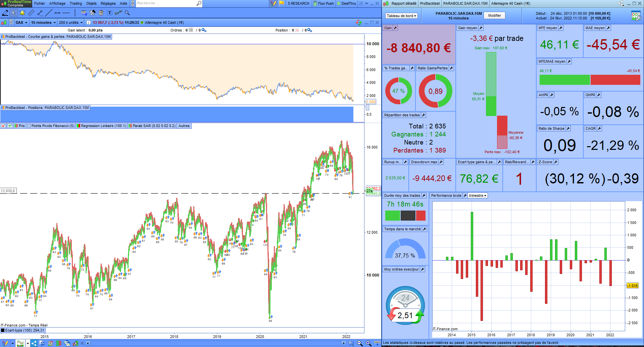
Task: Toggle Points Pivots Fibonacci (S) checkbox
Action: pyautogui.click(x=29, y=126)
